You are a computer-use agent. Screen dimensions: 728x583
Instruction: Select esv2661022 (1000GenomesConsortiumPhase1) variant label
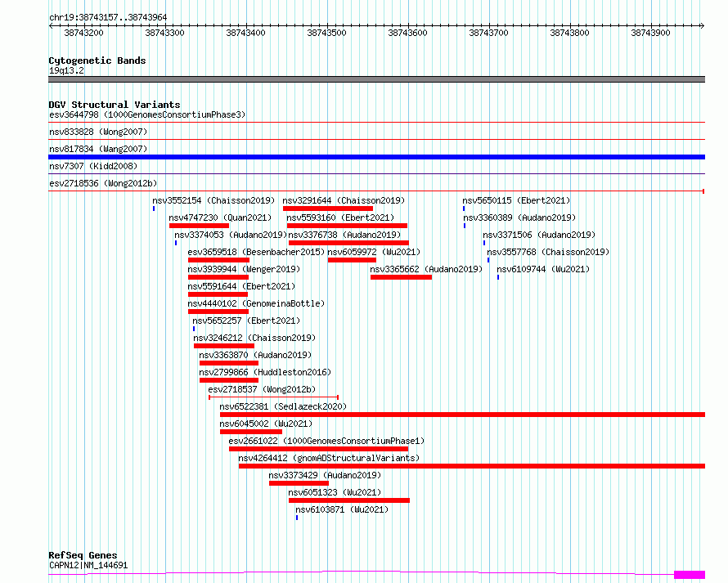(x=326, y=441)
